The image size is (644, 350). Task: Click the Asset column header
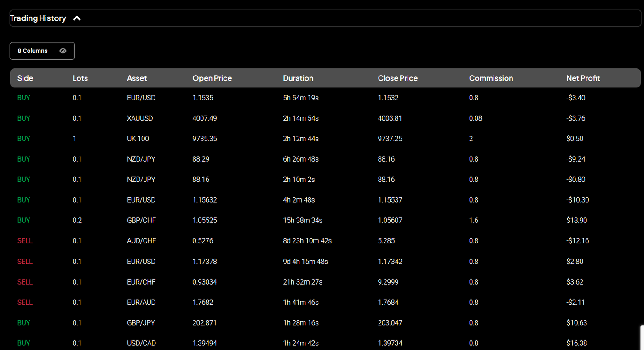coord(137,78)
